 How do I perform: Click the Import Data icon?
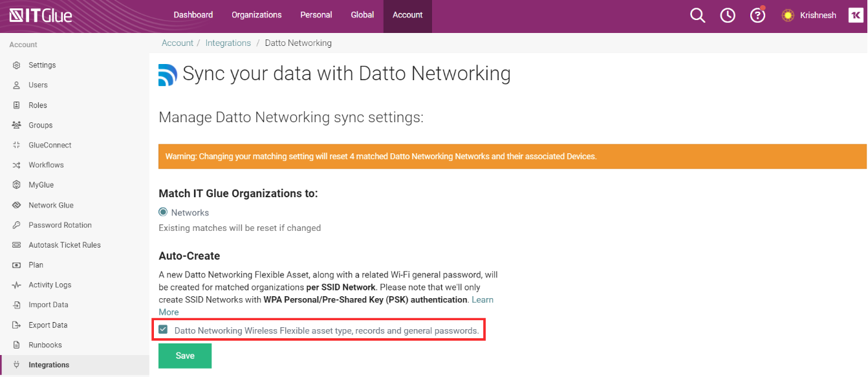click(x=17, y=305)
